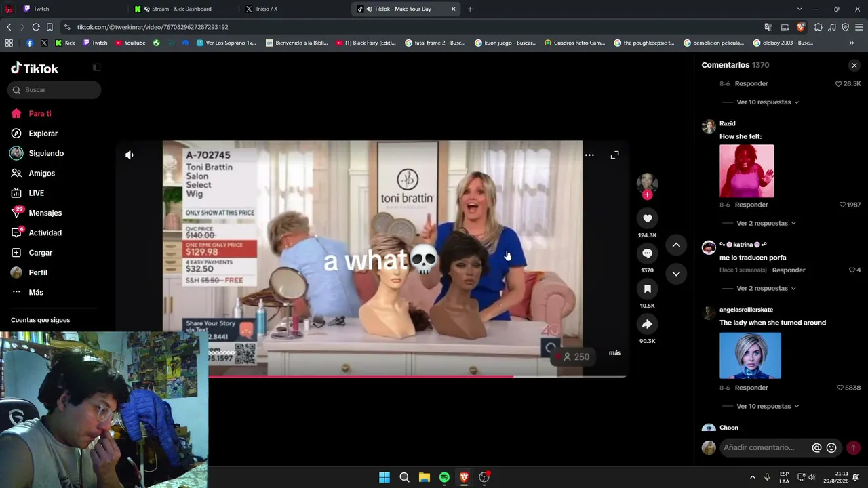Screen dimensions: 868x488
Task: Go back in browser history
Action: tap(9, 27)
